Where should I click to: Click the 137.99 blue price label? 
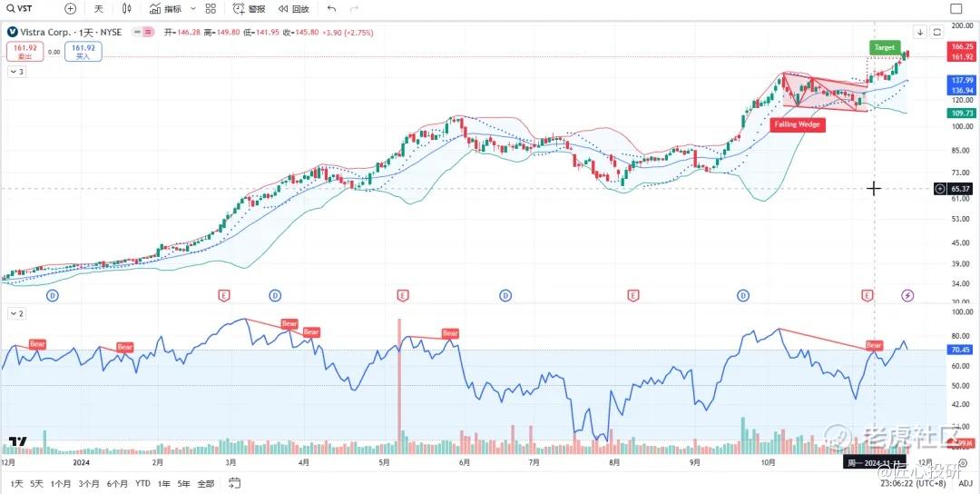(x=961, y=81)
